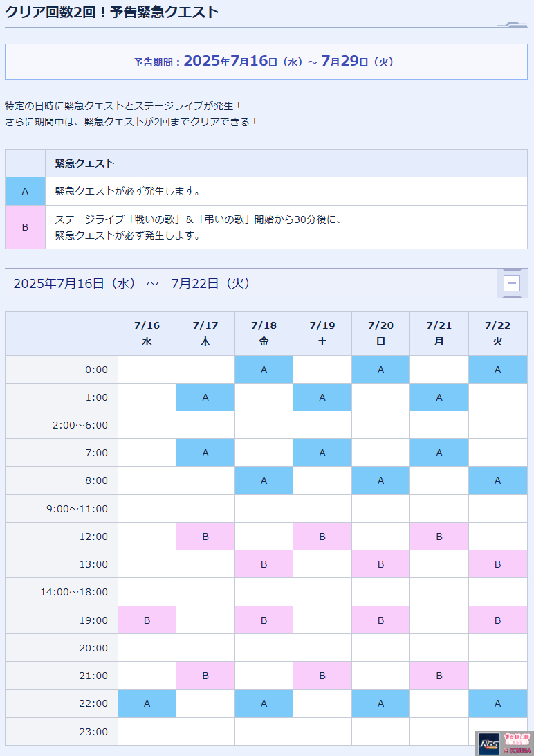Click the A cell at 7:00 on 7/19
The height and width of the screenshot is (756, 534).
(322, 453)
